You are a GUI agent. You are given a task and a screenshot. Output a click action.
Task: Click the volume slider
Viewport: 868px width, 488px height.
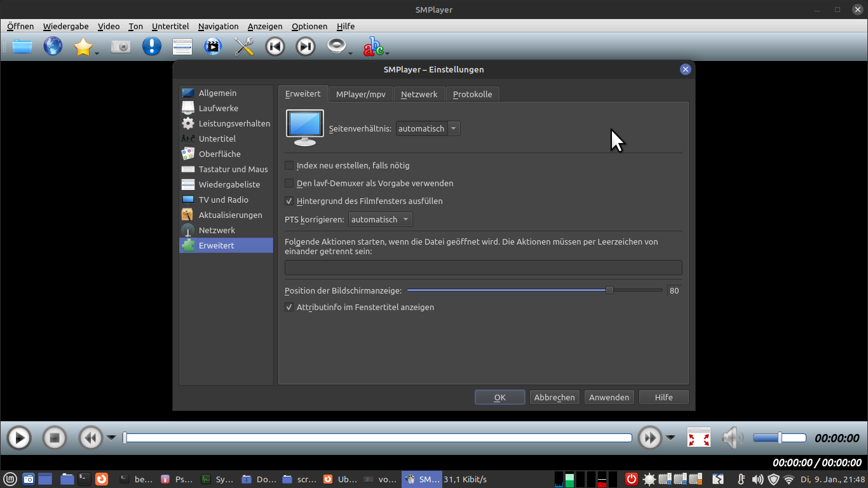780,438
